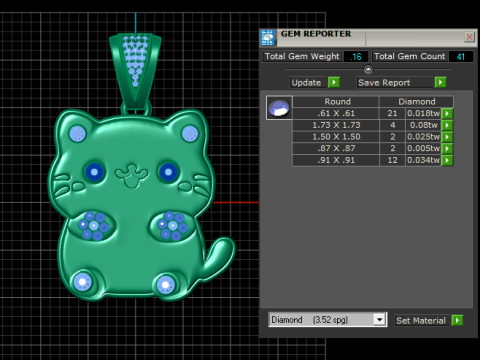This screenshot has width=480, height=360.
Task: Click the 0.005tw weight cell
Action: tap(423, 148)
